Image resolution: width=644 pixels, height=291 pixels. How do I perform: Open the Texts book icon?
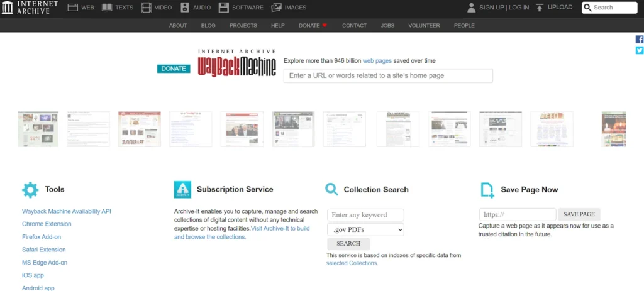[107, 8]
